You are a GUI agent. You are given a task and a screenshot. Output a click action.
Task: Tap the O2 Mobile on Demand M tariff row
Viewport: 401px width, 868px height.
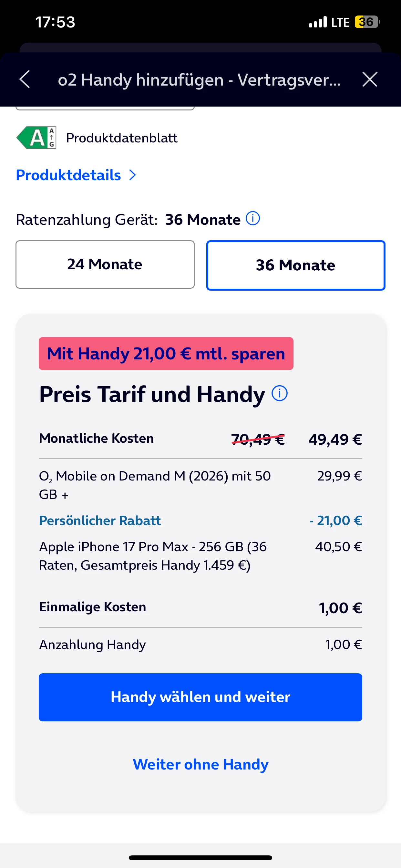200,485
